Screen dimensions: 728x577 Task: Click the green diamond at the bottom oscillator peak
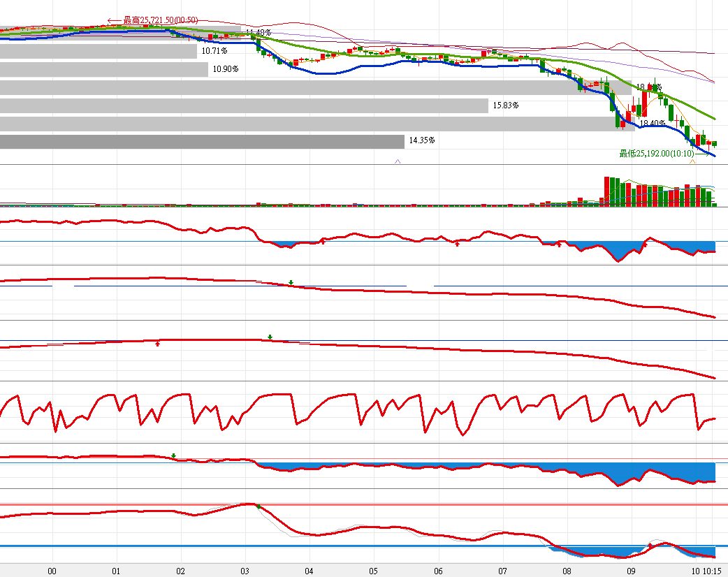(259, 506)
